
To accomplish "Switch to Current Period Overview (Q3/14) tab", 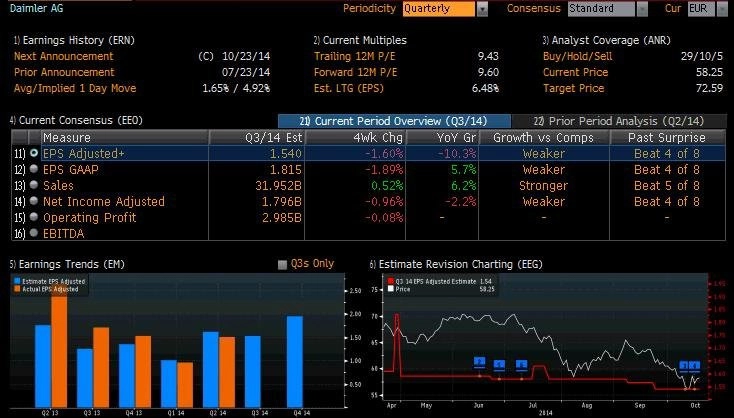I will 394,121.
